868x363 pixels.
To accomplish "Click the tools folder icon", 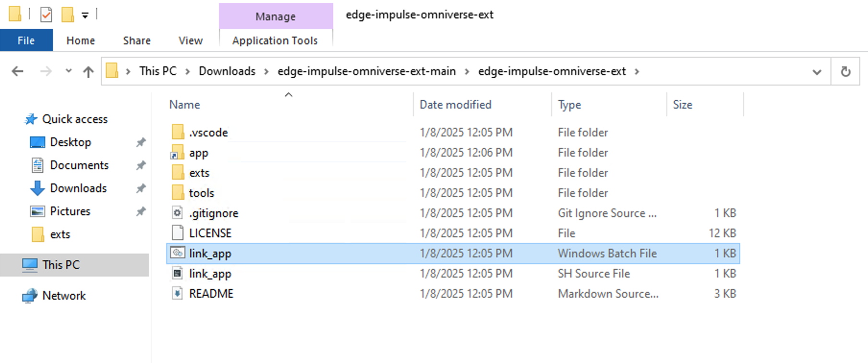I will pyautogui.click(x=178, y=193).
